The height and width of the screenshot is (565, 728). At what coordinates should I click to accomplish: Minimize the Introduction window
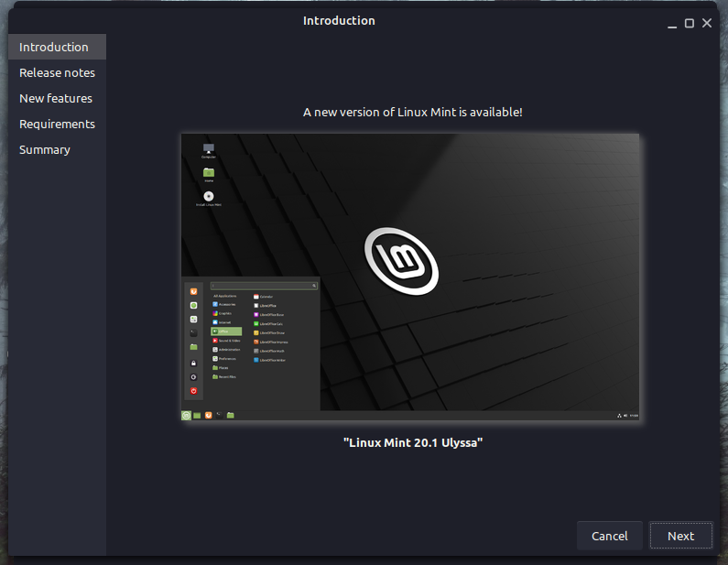tap(672, 24)
